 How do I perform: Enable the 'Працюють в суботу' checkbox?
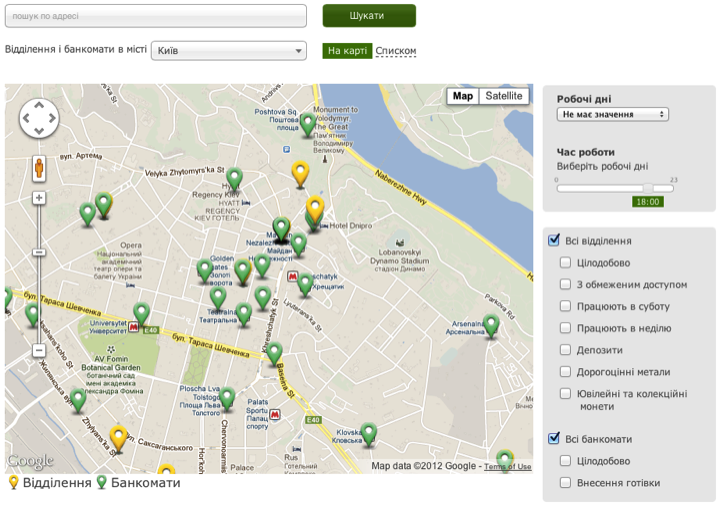[566, 307]
